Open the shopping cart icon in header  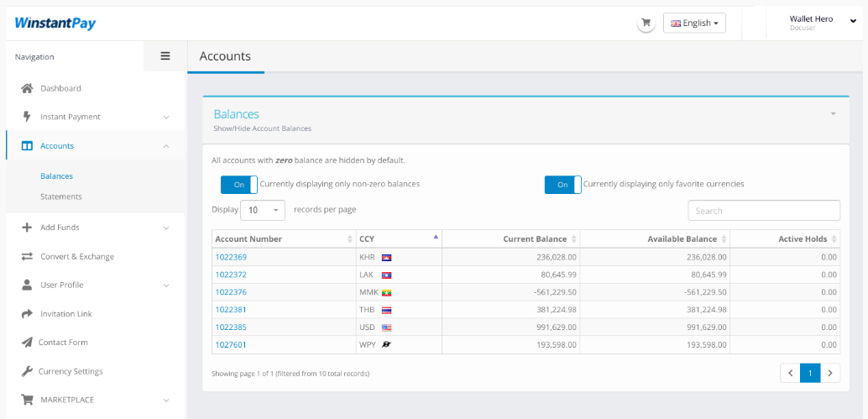[646, 24]
